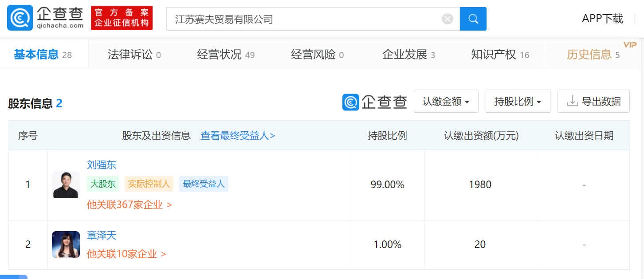The height and width of the screenshot is (279, 644).
Task: Click the 认缴出资日期 column header
Action: (x=584, y=135)
